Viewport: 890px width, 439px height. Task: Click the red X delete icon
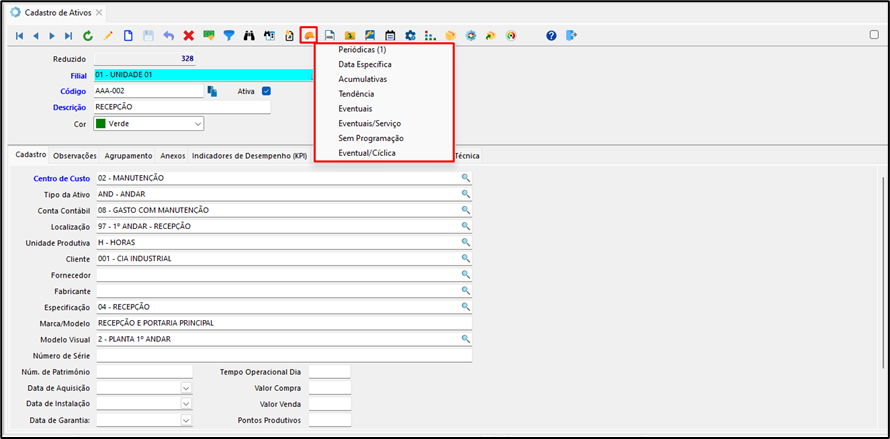pos(188,35)
